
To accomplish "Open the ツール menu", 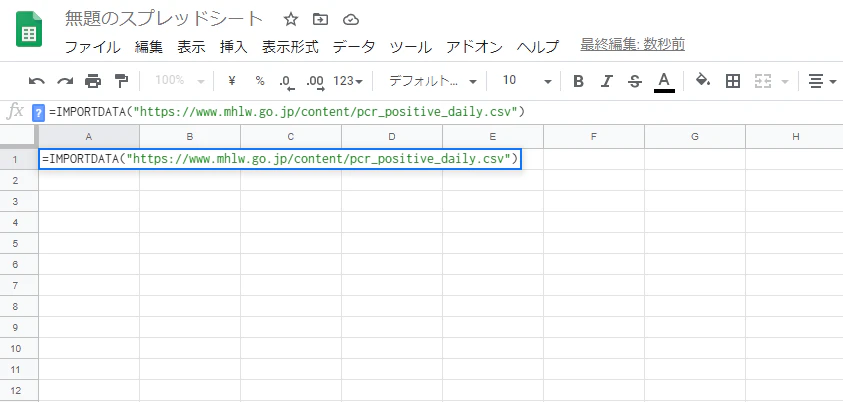I will [x=411, y=47].
